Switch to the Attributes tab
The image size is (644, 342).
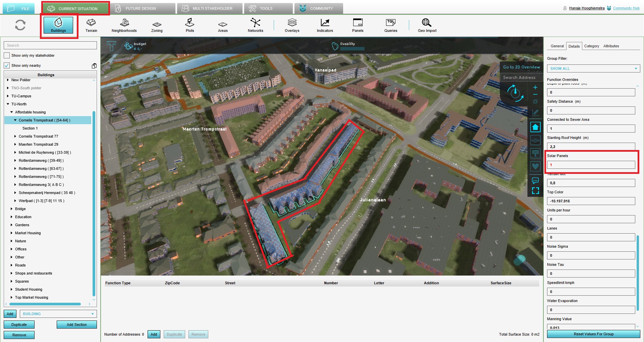click(611, 46)
